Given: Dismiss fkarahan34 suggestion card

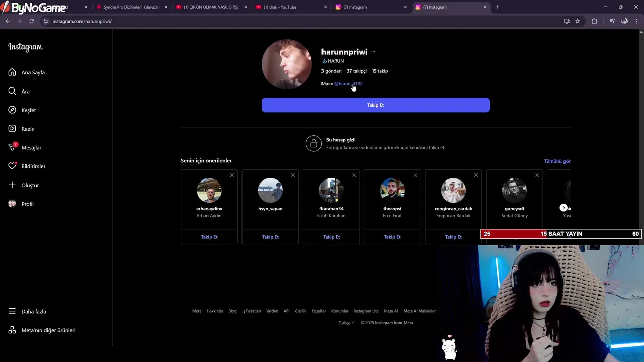Looking at the screenshot, I should [354, 175].
